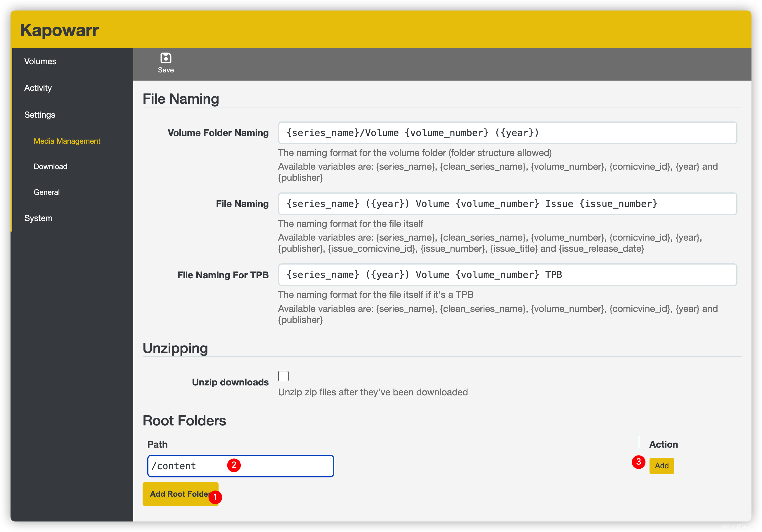
Task: Check the Unzip downloads setting
Action: [x=284, y=376]
